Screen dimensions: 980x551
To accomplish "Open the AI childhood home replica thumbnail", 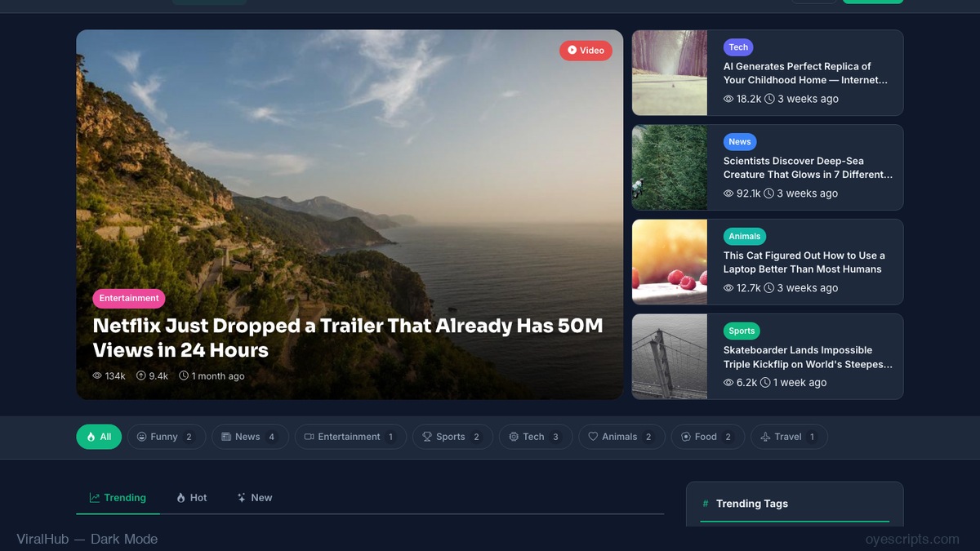I will pos(670,73).
